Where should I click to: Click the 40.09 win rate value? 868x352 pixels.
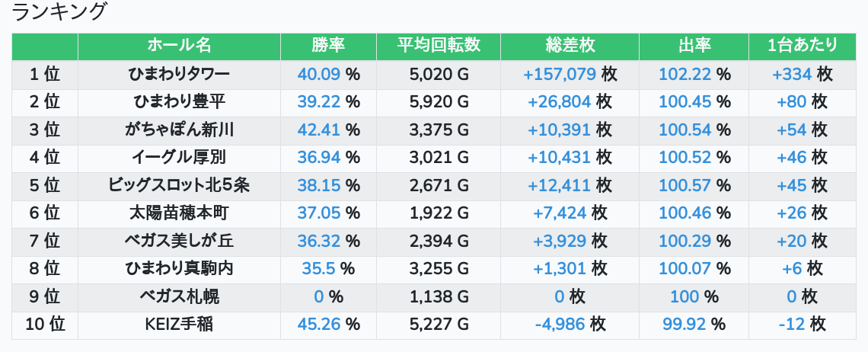click(319, 74)
